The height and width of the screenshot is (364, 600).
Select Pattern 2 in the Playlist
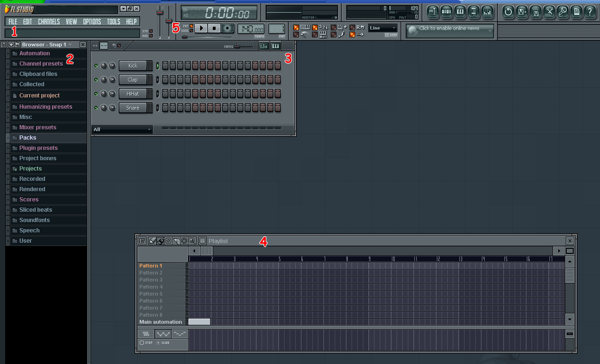tap(162, 273)
